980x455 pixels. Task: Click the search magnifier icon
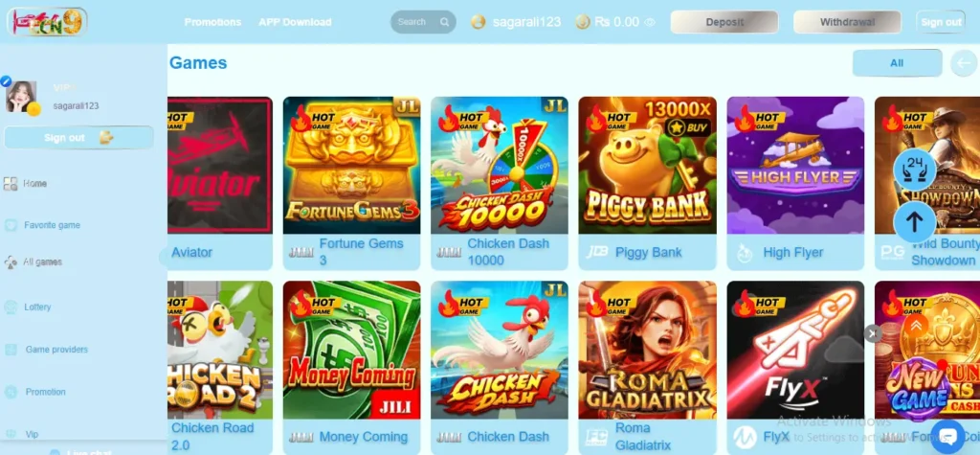[x=444, y=22]
